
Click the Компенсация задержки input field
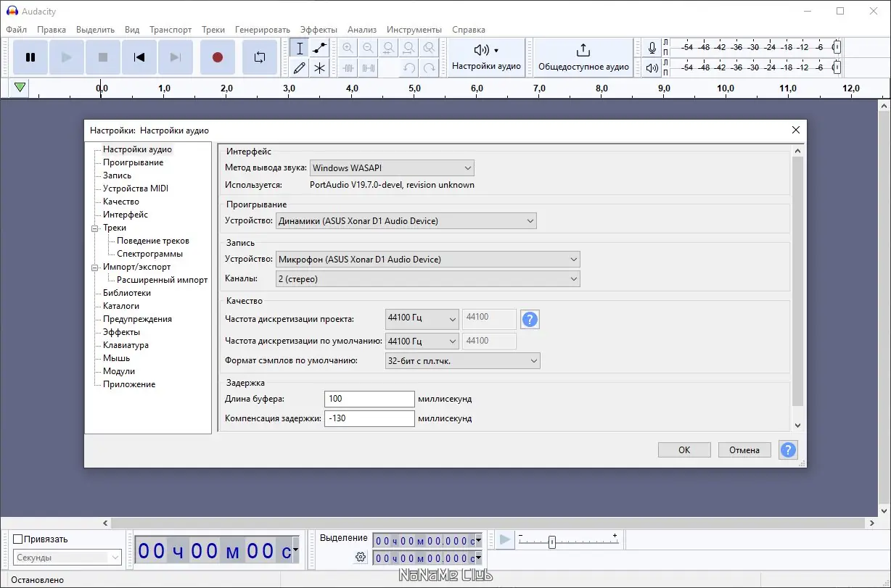(369, 418)
